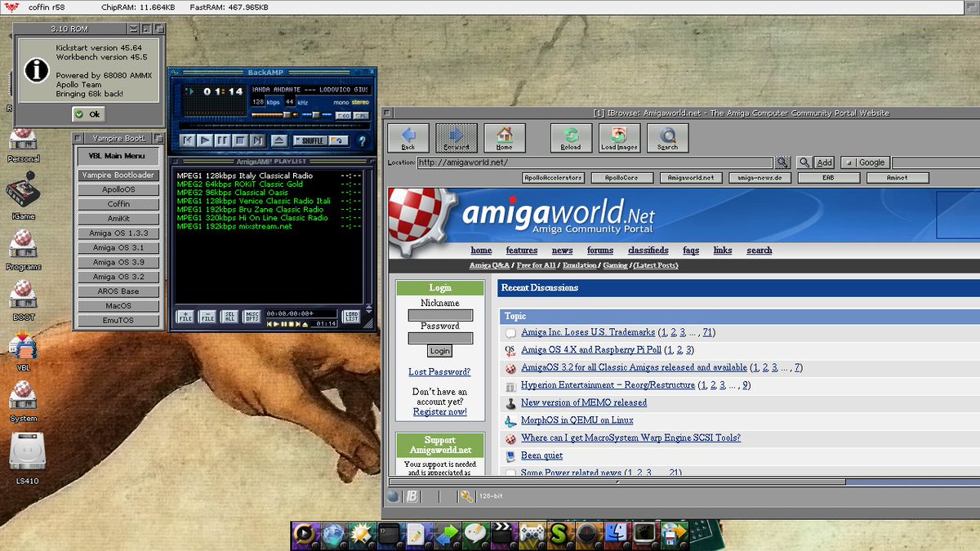
Task: Click the magnifier icon next to Add
Action: tap(804, 162)
